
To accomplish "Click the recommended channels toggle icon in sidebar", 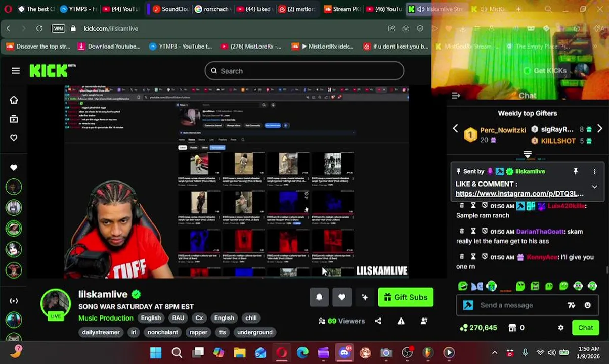I will (x=14, y=301).
